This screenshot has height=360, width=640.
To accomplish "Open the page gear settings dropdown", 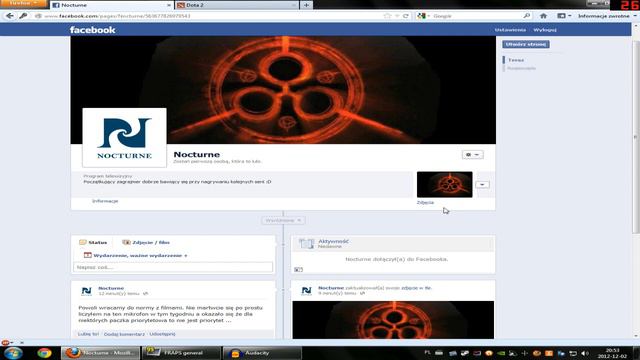I will click(473, 155).
